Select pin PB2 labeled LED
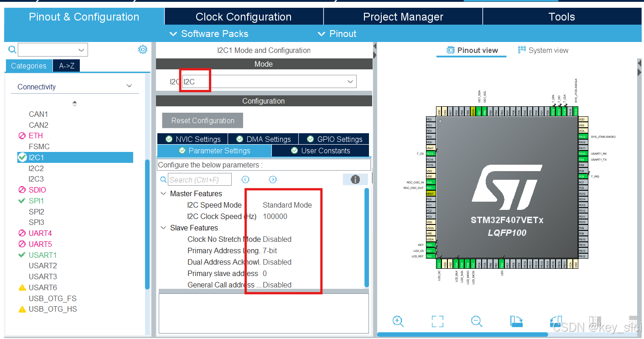This screenshot has width=644, height=339. coord(502,264)
